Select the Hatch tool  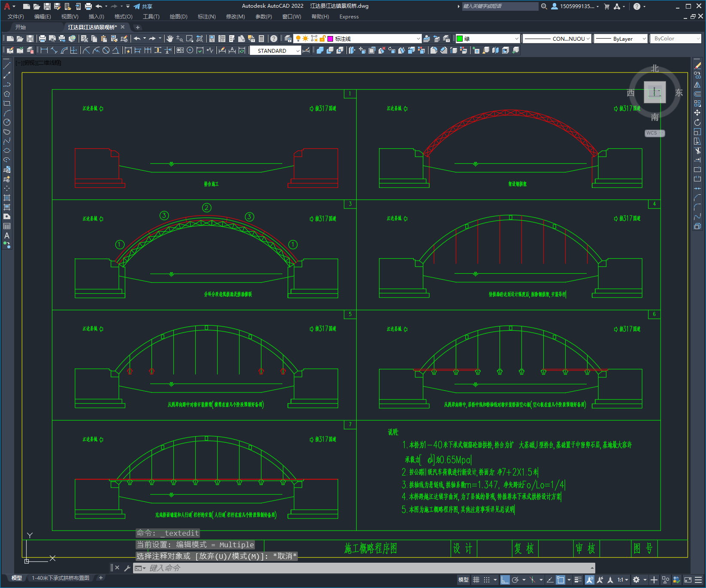click(x=7, y=198)
